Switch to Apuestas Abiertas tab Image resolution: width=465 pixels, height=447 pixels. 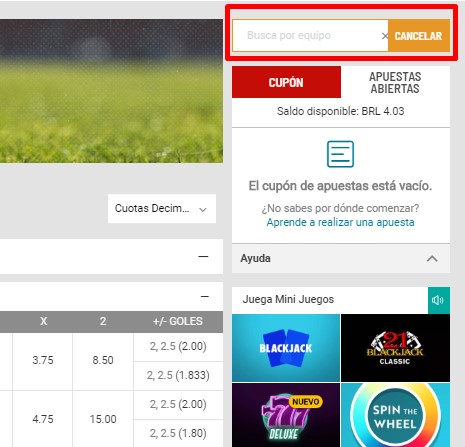pyautogui.click(x=395, y=82)
